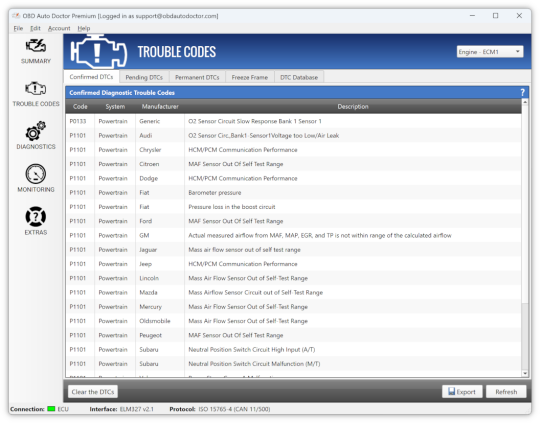Click the scrollbar down arrow
Screen dimensions: 540x423
click(x=525, y=373)
